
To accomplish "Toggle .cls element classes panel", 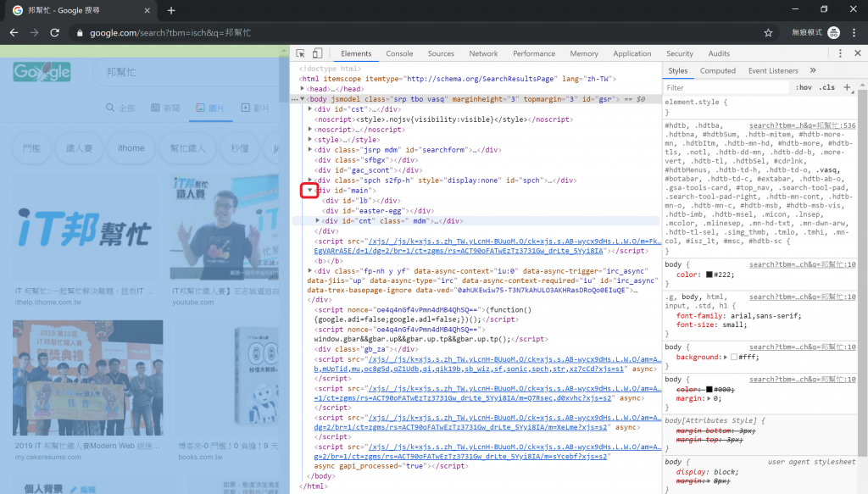I will [x=827, y=87].
